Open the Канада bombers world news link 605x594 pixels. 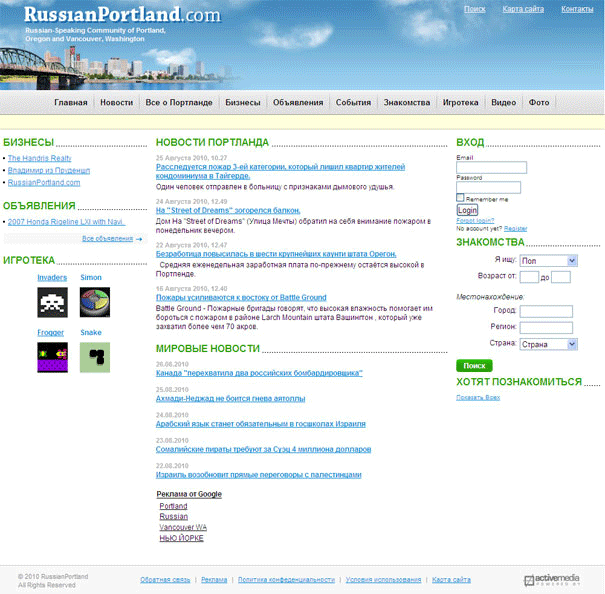coord(259,373)
